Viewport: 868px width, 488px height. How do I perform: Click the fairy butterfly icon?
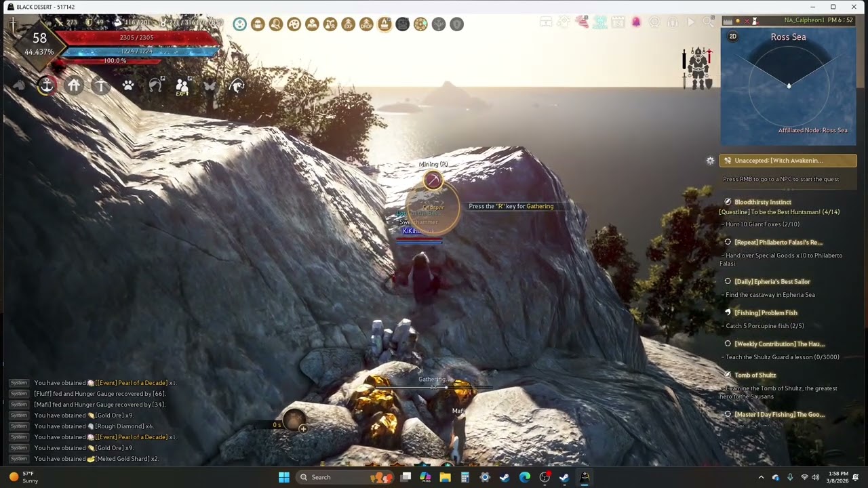[210, 86]
